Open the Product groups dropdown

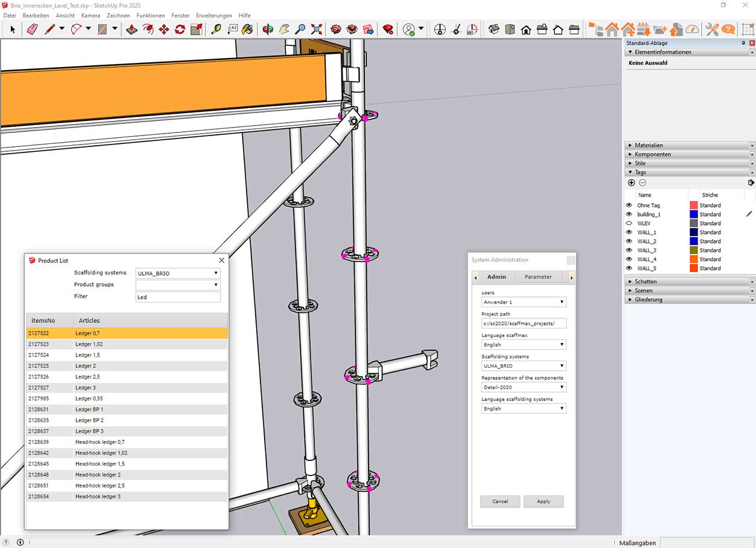(178, 285)
